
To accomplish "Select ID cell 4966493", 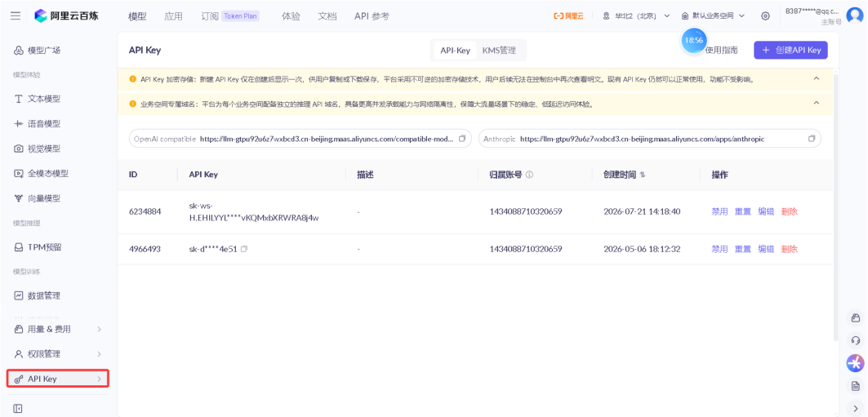I will point(145,249).
